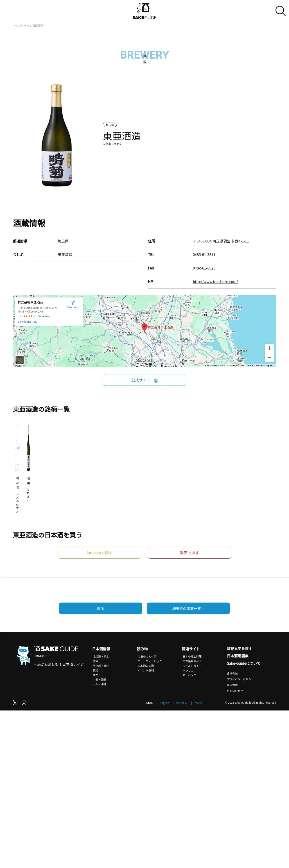Screen dimensions: 289x868
Task: Open 甲信越・北陸 footer link
Action: 101,666
